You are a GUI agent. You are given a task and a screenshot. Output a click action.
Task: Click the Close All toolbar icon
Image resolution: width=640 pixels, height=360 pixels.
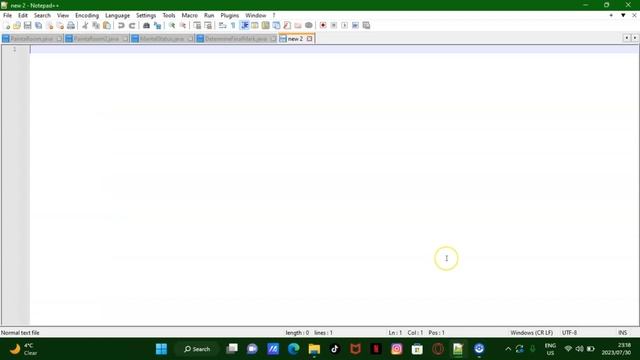tap(60, 25)
